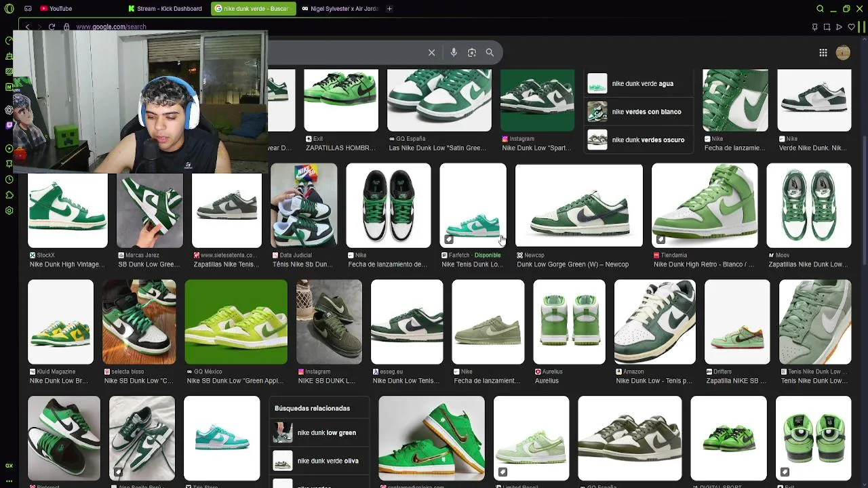
Task: Click the site security lock icon
Action: pyautogui.click(x=66, y=27)
